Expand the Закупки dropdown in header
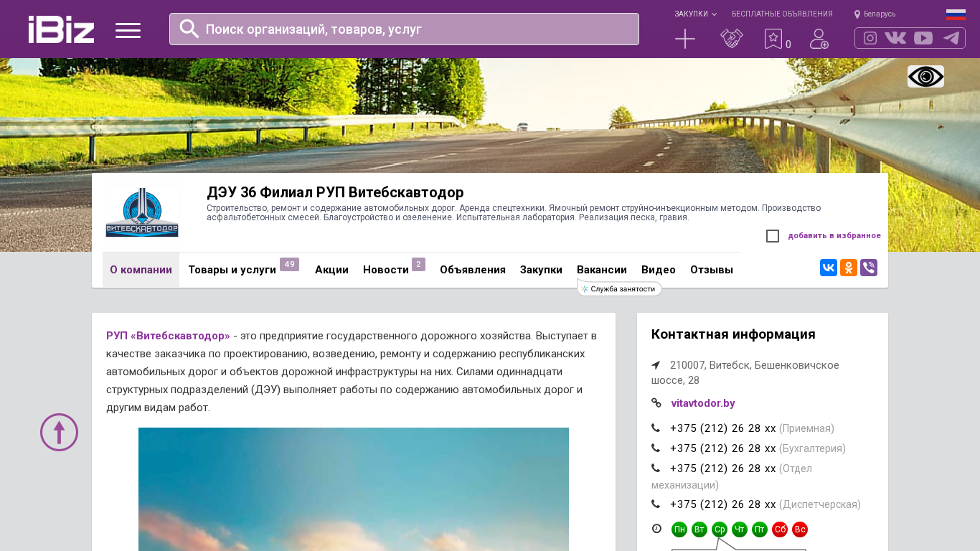This screenshot has height=551, width=980. click(x=695, y=14)
